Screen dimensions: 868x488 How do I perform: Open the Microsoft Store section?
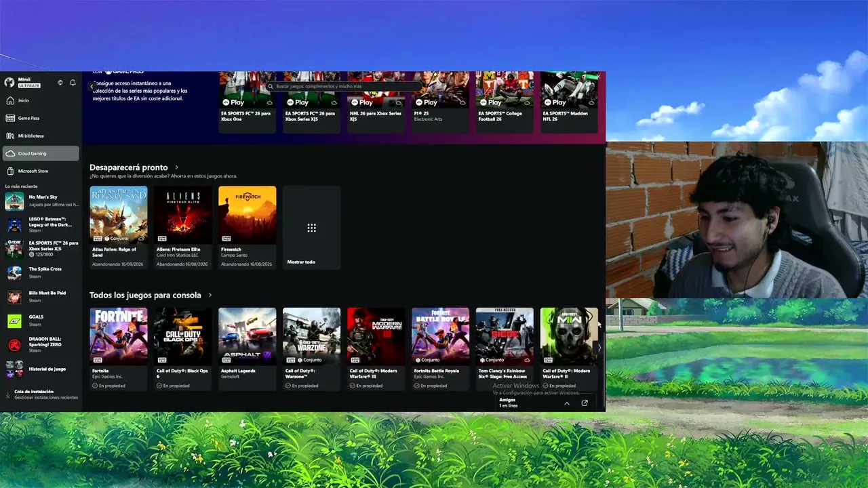point(41,171)
